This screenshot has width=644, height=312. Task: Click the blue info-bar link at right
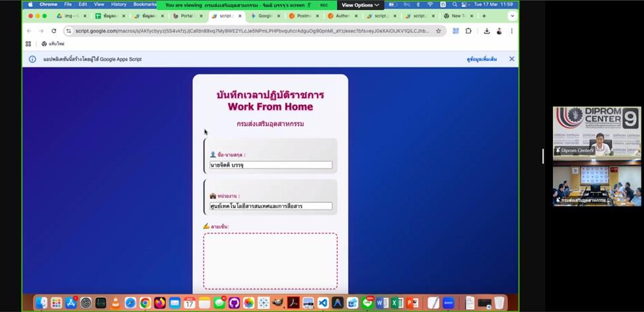[482, 59]
